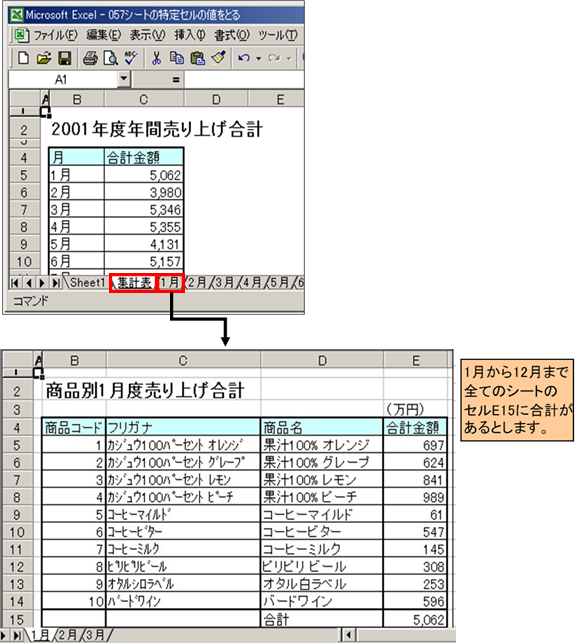Click the Undo arrow icon
This screenshot has width=583, height=644.
click(244, 58)
